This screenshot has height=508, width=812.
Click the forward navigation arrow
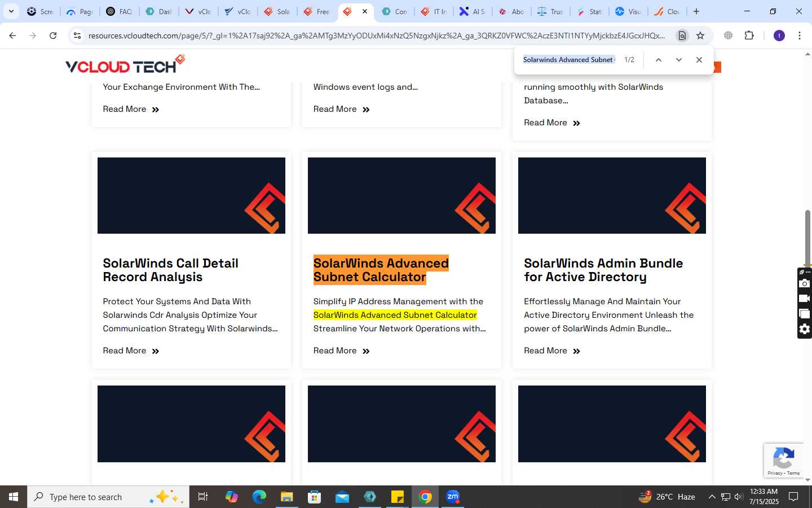(x=33, y=36)
